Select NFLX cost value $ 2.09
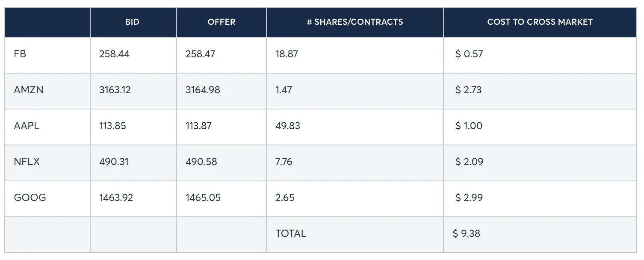The image size is (644, 260). pyautogui.click(x=469, y=162)
